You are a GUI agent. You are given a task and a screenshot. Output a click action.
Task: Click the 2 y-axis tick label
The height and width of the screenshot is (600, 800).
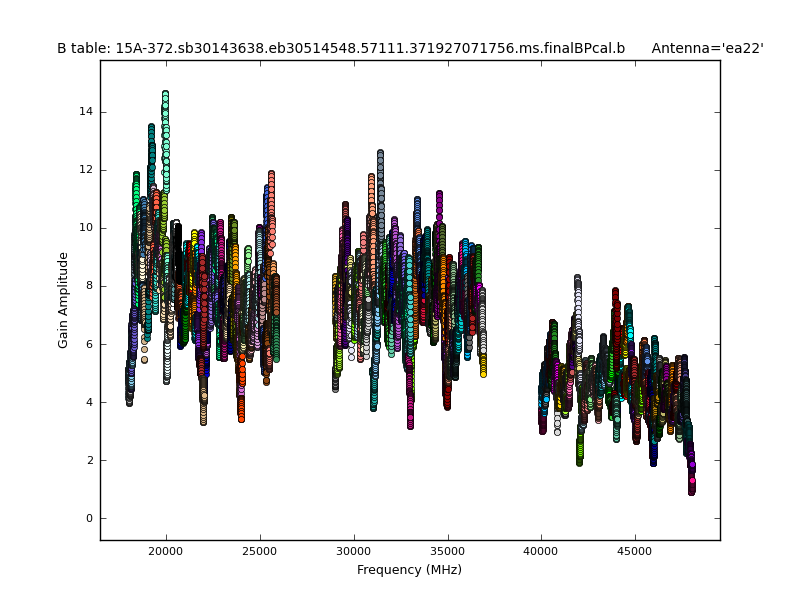90,460
